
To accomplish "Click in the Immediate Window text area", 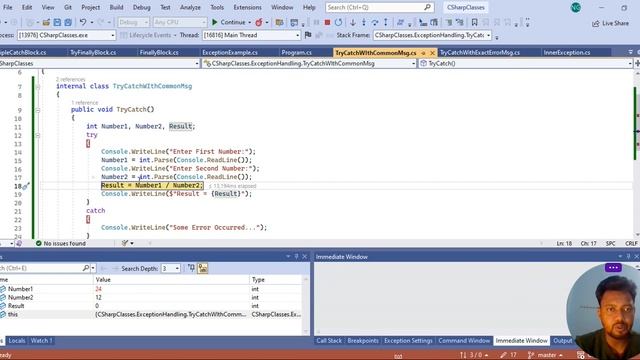I will [x=441, y=298].
